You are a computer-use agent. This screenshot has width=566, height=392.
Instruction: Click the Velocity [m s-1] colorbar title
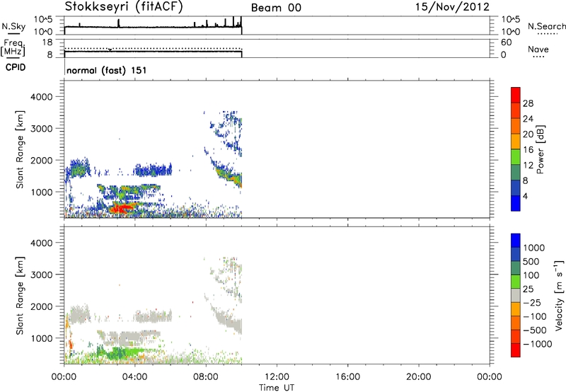pyautogui.click(x=559, y=295)
